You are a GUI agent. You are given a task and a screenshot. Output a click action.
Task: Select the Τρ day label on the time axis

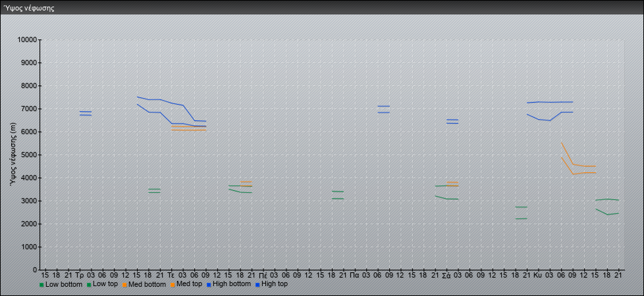(x=79, y=275)
